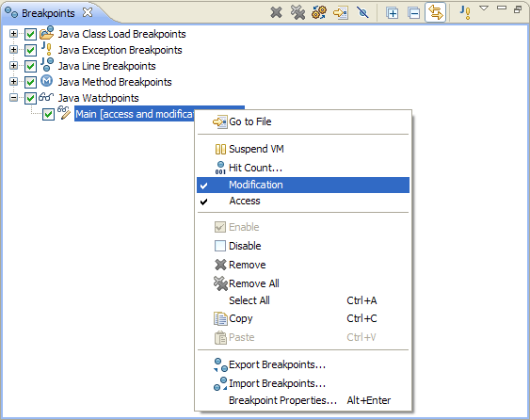530x420 pixels.
Task: Choose Disable in context menu
Action: point(303,246)
